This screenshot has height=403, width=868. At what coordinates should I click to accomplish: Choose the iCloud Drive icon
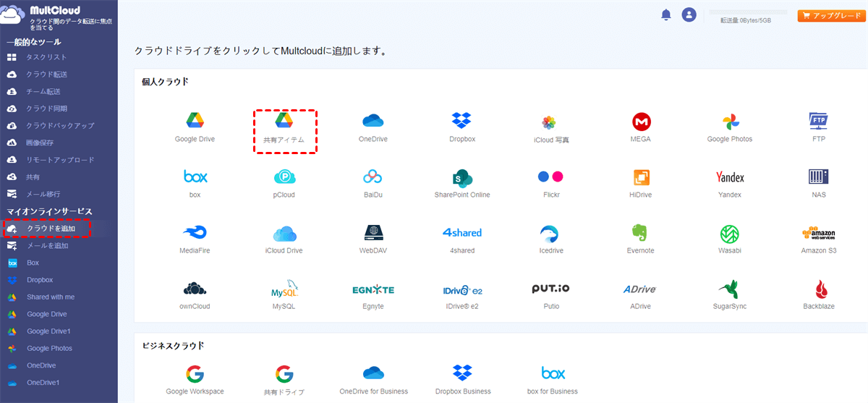[x=284, y=232]
